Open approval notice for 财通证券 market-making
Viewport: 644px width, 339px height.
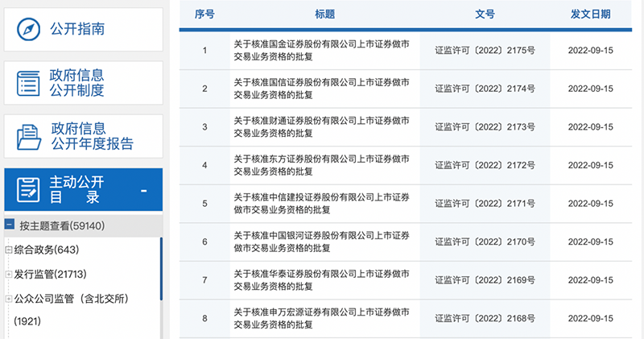point(321,126)
